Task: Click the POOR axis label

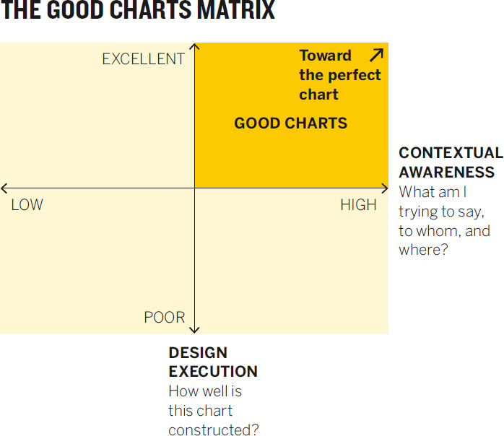Action: click(164, 318)
